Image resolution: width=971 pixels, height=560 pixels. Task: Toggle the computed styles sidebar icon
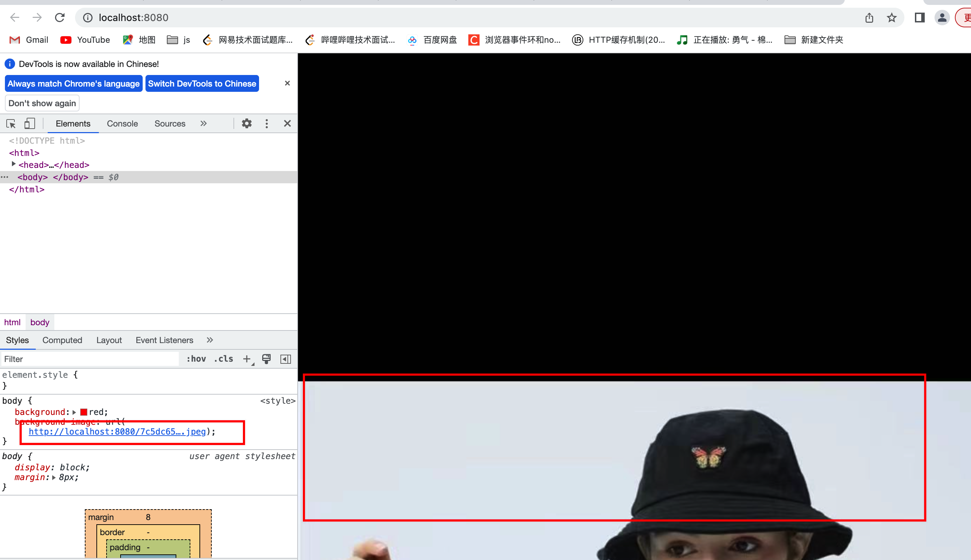pos(285,359)
